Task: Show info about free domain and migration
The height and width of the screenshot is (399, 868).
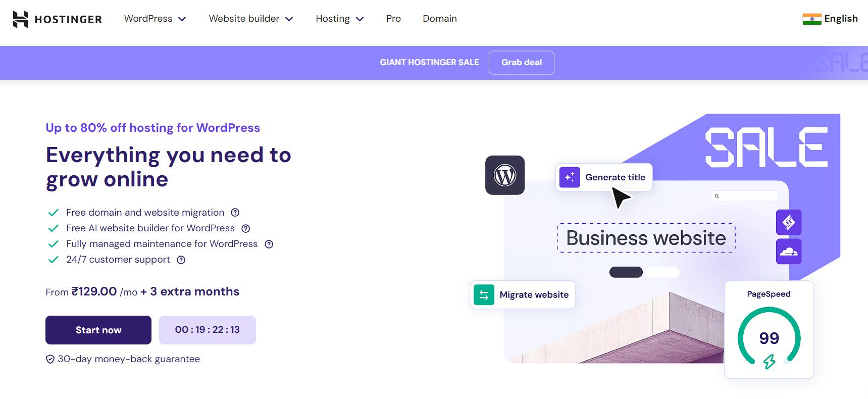Action: pos(235,213)
